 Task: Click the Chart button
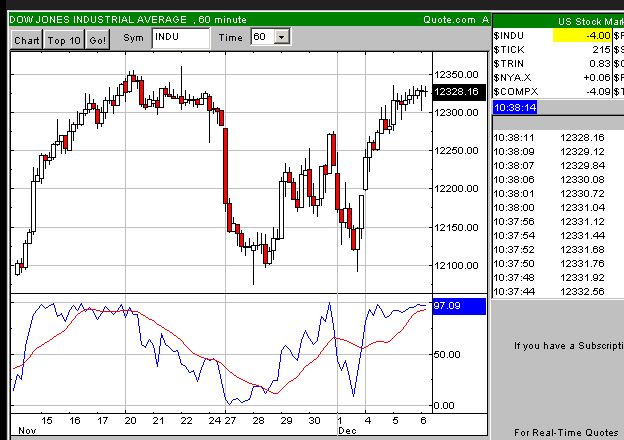coord(27,40)
